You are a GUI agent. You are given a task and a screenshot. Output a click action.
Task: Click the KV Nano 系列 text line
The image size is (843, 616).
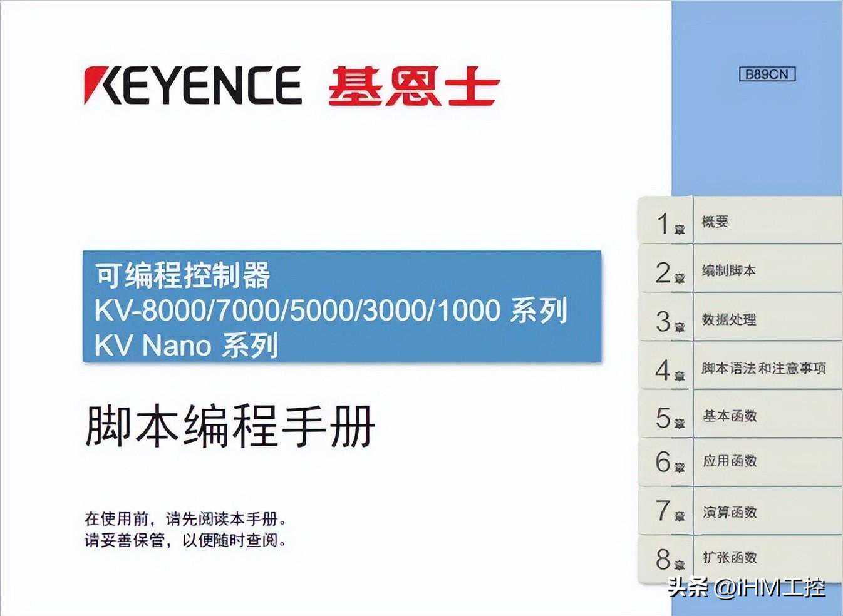click(x=185, y=346)
